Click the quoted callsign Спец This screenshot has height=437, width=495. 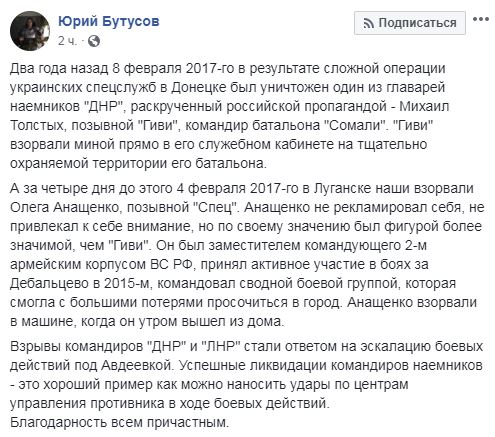pyautogui.click(x=217, y=207)
